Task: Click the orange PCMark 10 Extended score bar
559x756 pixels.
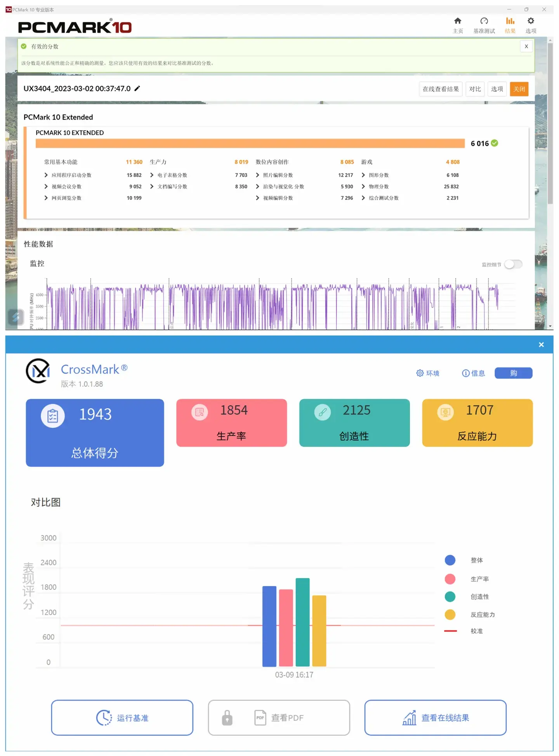Action: tap(250, 143)
